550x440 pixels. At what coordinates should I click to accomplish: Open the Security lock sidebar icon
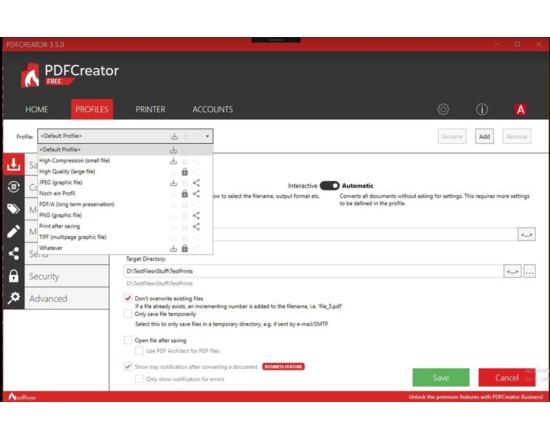(x=13, y=276)
